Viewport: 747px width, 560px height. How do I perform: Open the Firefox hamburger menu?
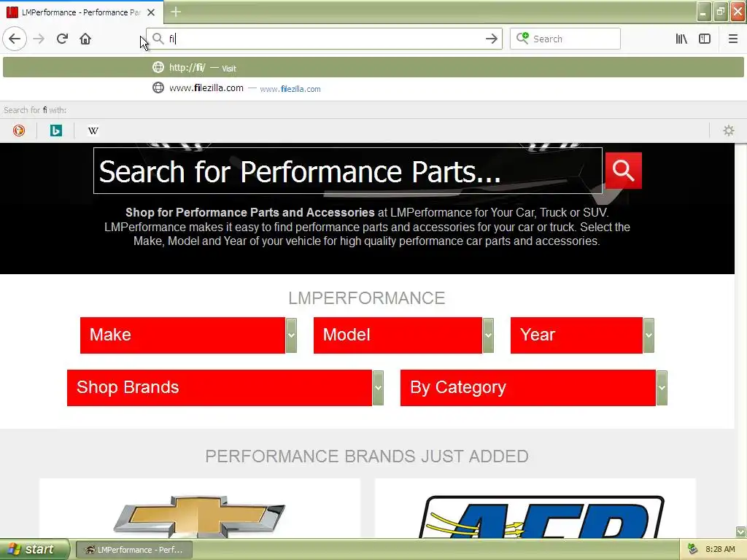click(x=732, y=39)
